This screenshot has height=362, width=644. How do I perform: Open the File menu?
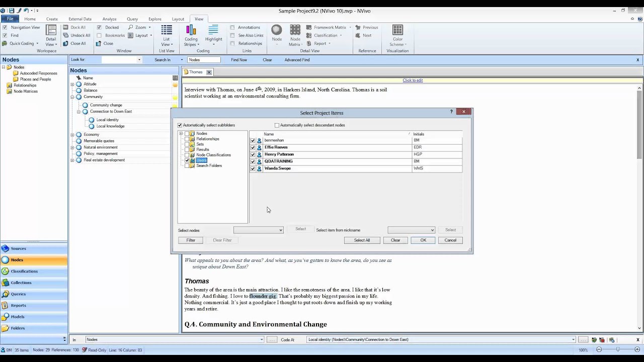click(10, 19)
